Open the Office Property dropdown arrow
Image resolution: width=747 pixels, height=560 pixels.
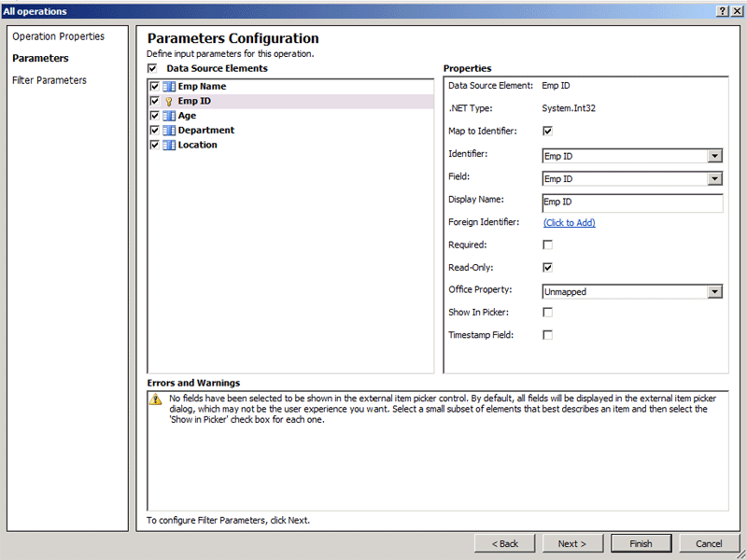point(714,292)
